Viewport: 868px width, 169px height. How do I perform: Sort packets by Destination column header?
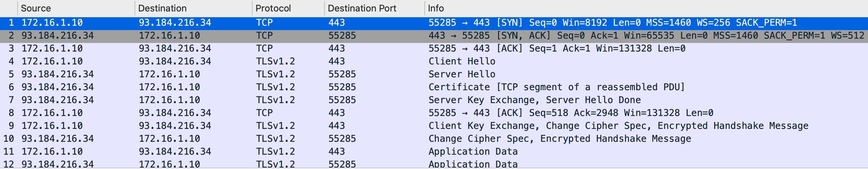(162, 8)
